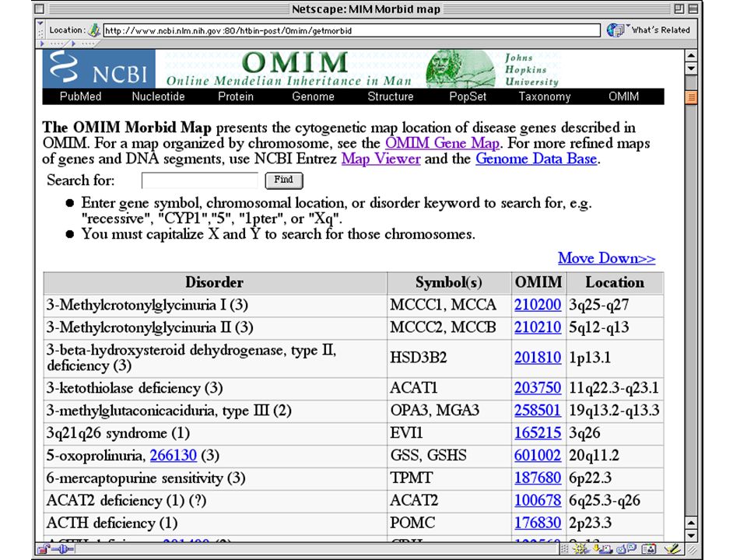Open the PopSet tab
Image resolution: width=747 pixels, height=560 pixels.
[x=468, y=96]
